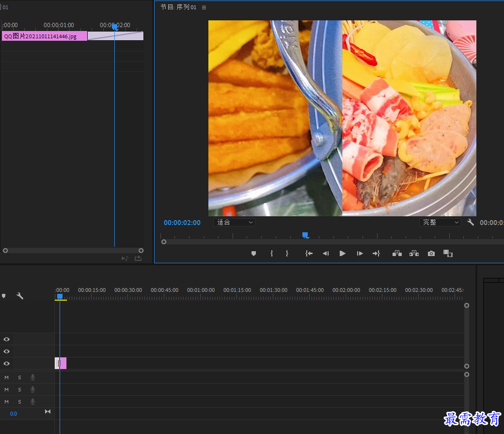Click the Add Marker icon in program monitor
This screenshot has height=434, width=504.
pyautogui.click(x=253, y=254)
